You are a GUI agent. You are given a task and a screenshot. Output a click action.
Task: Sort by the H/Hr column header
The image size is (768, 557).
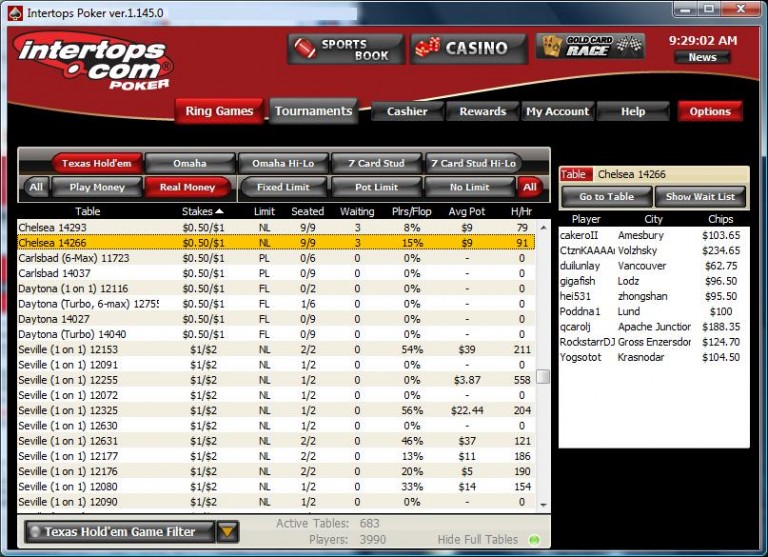point(521,212)
